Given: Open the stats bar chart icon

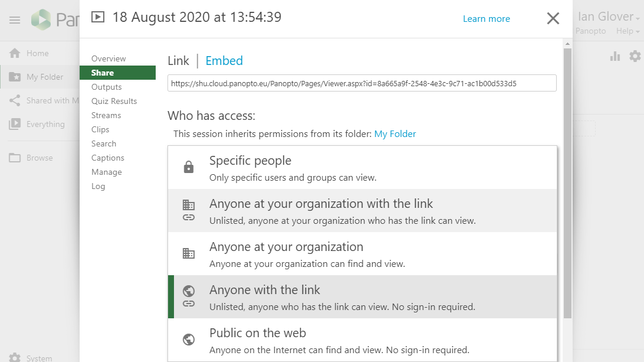Looking at the screenshot, I should (x=615, y=56).
